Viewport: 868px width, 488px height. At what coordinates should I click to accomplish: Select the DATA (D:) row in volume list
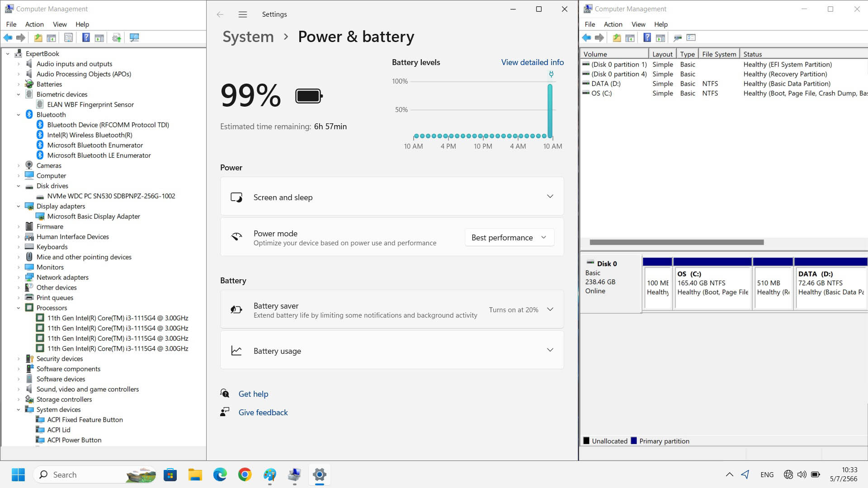point(723,84)
